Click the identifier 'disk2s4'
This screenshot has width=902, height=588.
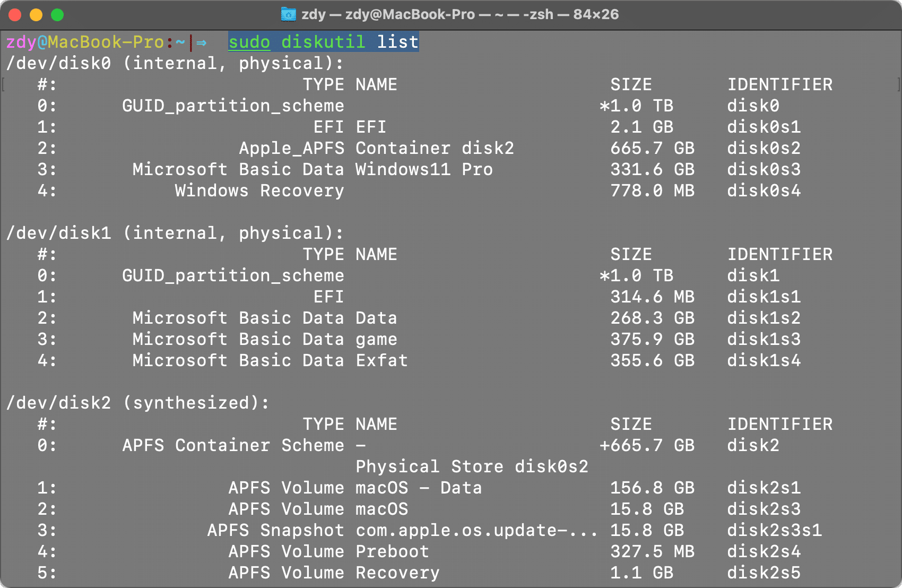tap(764, 552)
